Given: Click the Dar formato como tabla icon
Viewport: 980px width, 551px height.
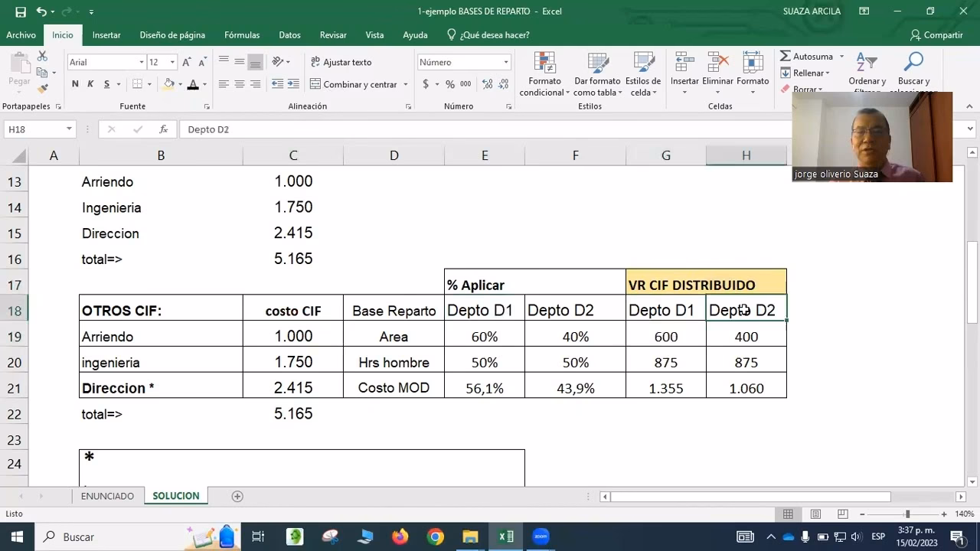Looking at the screenshot, I should point(597,69).
